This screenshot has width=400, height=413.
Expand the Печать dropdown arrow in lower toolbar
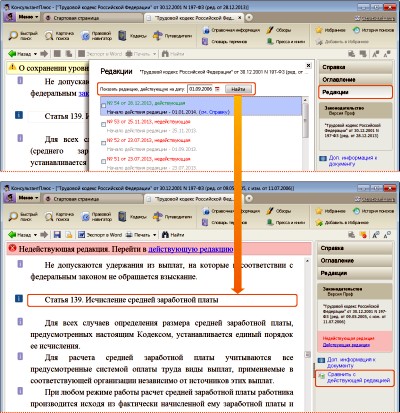154,235
